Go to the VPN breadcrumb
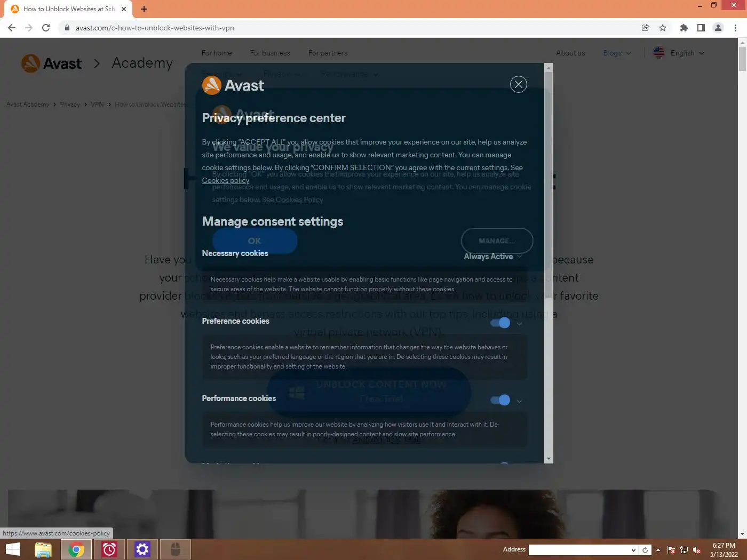The width and height of the screenshot is (747, 560). click(x=97, y=105)
